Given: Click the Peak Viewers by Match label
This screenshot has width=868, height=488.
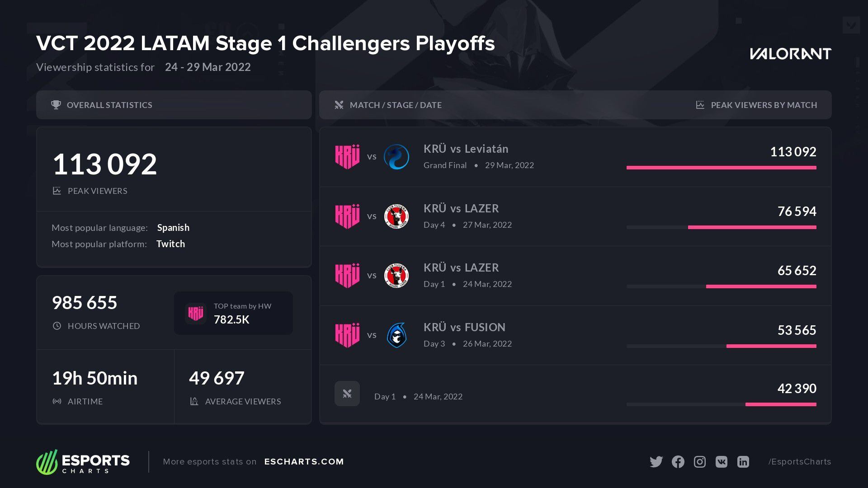Looking at the screenshot, I should coord(764,105).
